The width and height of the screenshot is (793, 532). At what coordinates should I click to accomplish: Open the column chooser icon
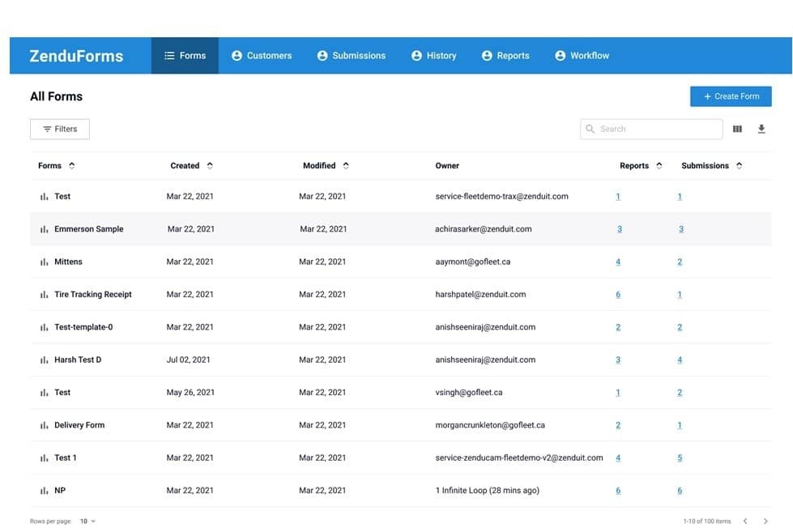[737, 129]
